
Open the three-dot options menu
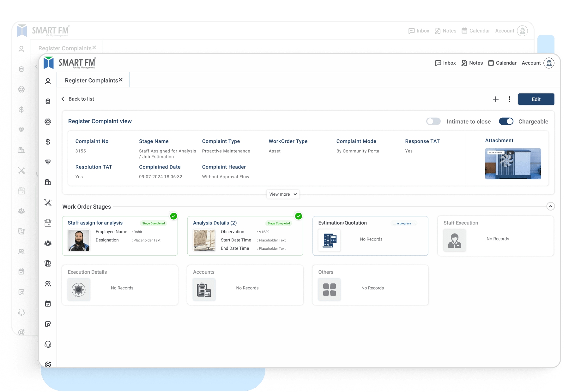[x=509, y=99]
